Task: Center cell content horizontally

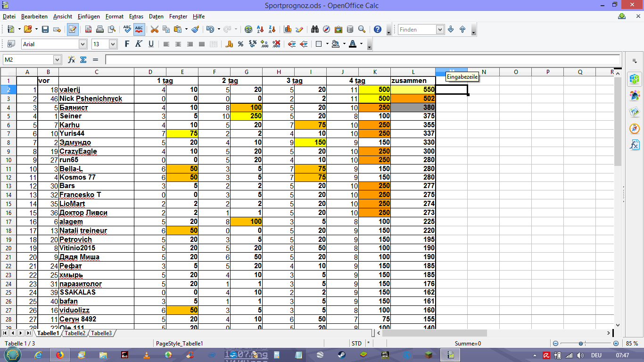Action: tap(178, 44)
